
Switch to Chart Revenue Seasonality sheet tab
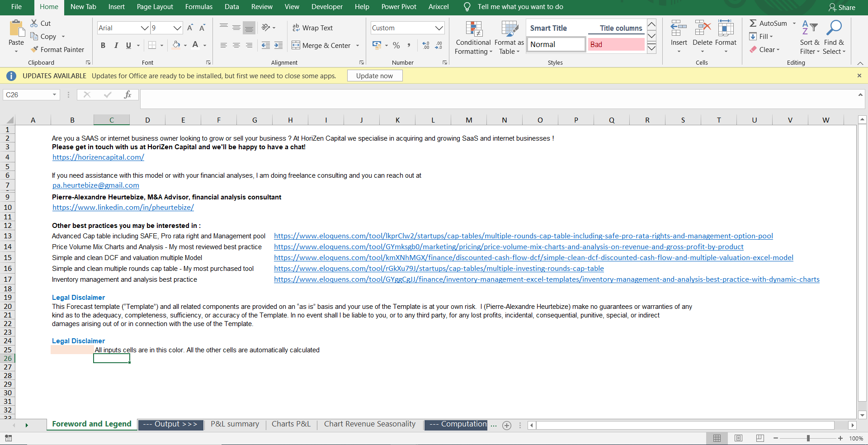point(369,424)
